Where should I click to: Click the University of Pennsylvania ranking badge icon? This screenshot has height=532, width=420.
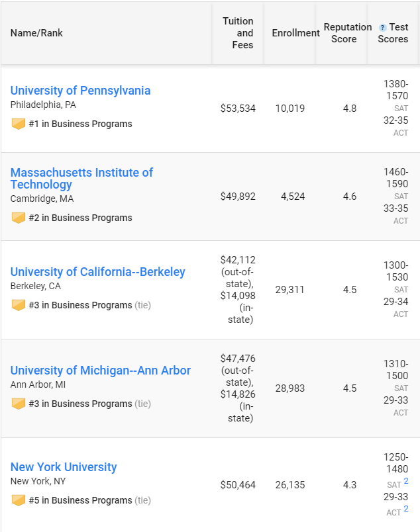[19, 124]
